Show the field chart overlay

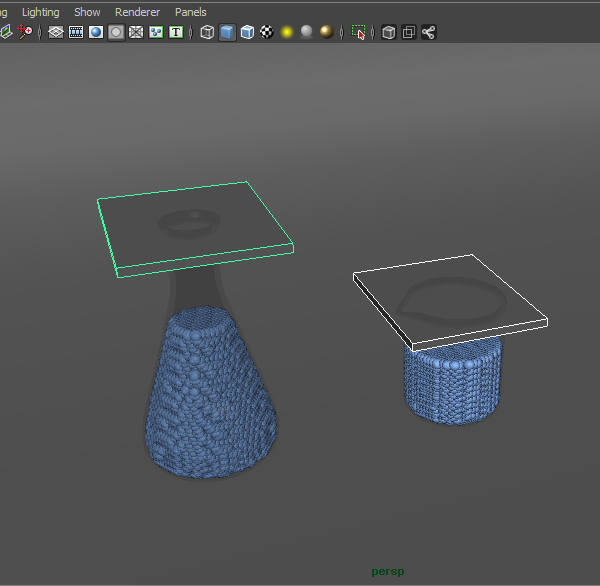pos(136,32)
